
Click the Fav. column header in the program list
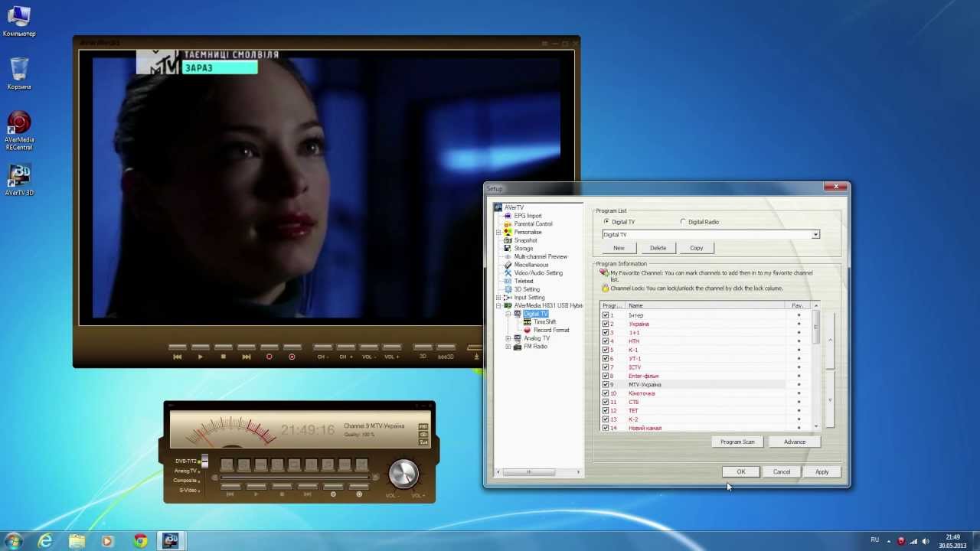coord(798,305)
